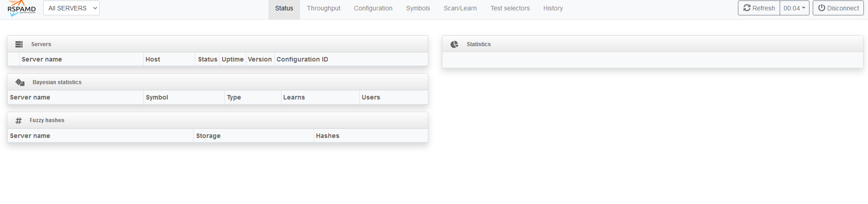The height and width of the screenshot is (204, 868).
Task: Click the Configuration ID column header
Action: [302, 59]
